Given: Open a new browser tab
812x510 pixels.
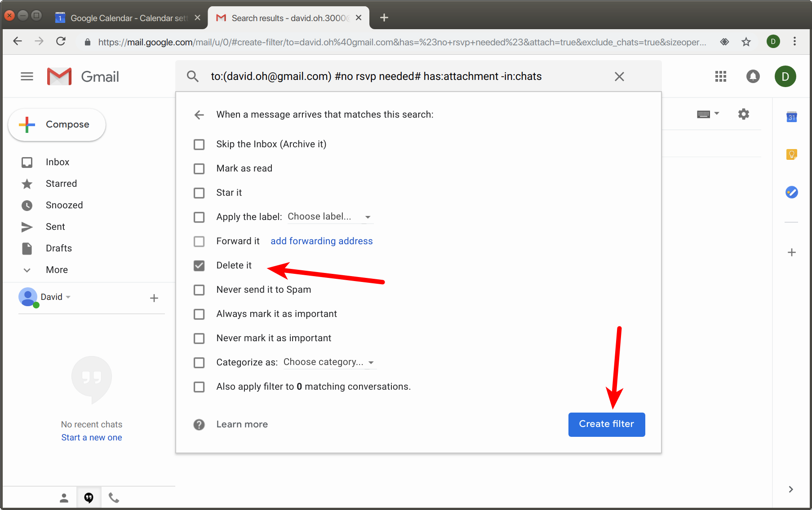Looking at the screenshot, I should click(x=384, y=18).
